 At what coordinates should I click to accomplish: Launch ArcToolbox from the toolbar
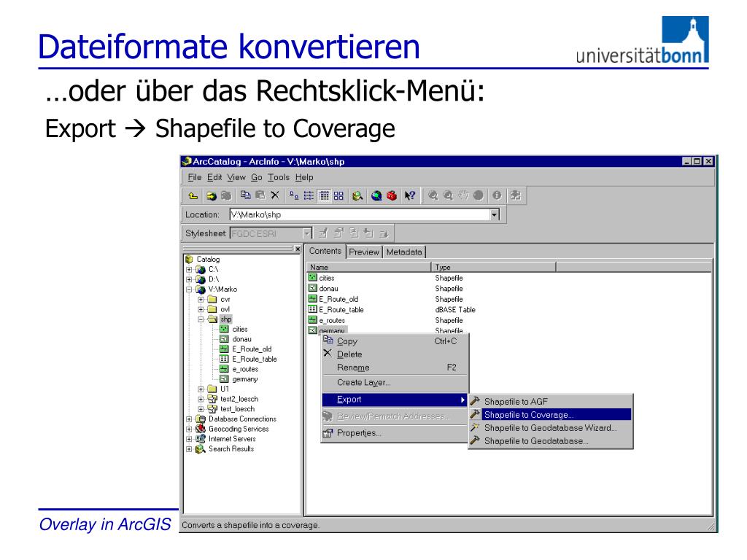pos(392,195)
